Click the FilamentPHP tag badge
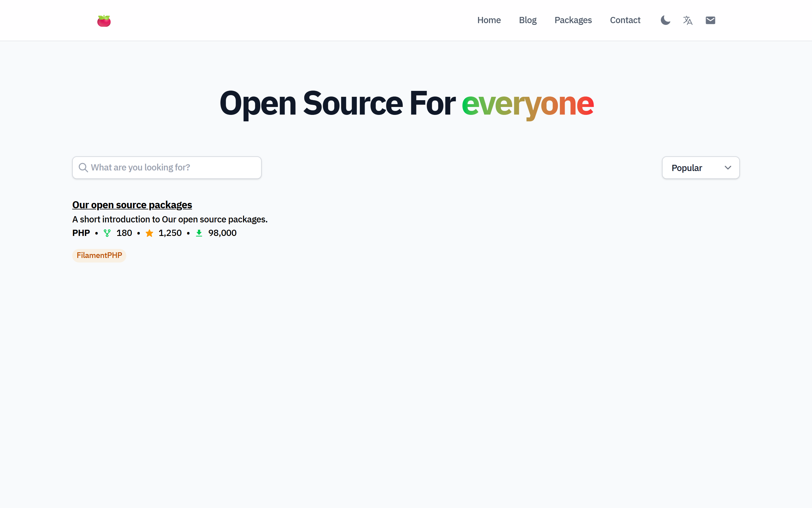This screenshot has height=508, width=812. 99,255
